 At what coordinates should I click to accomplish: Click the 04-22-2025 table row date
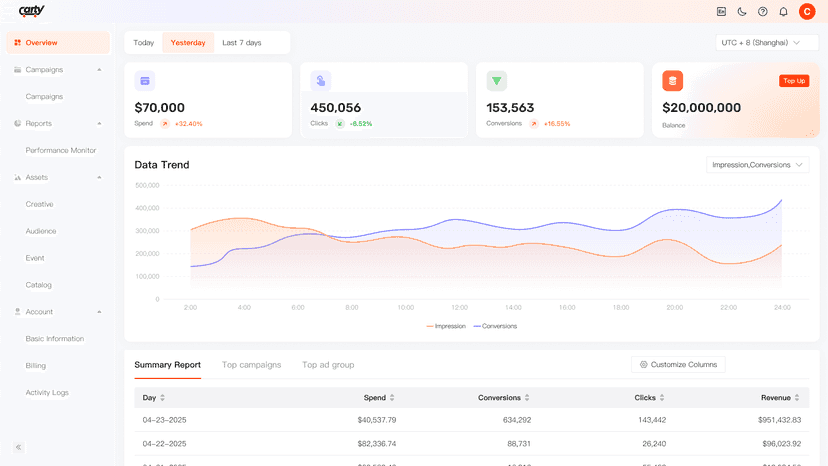[x=164, y=444]
